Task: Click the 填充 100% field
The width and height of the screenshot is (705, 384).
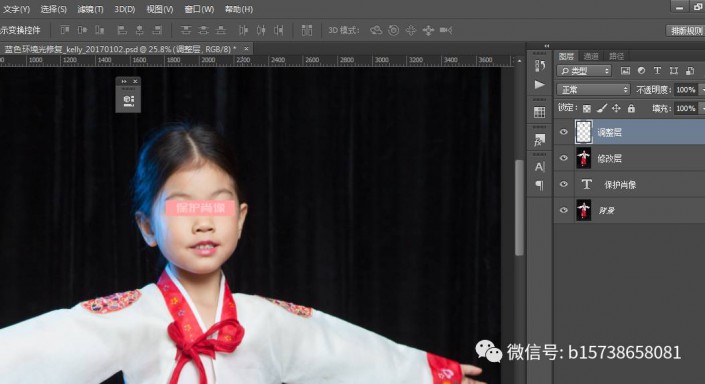Action: [x=686, y=108]
